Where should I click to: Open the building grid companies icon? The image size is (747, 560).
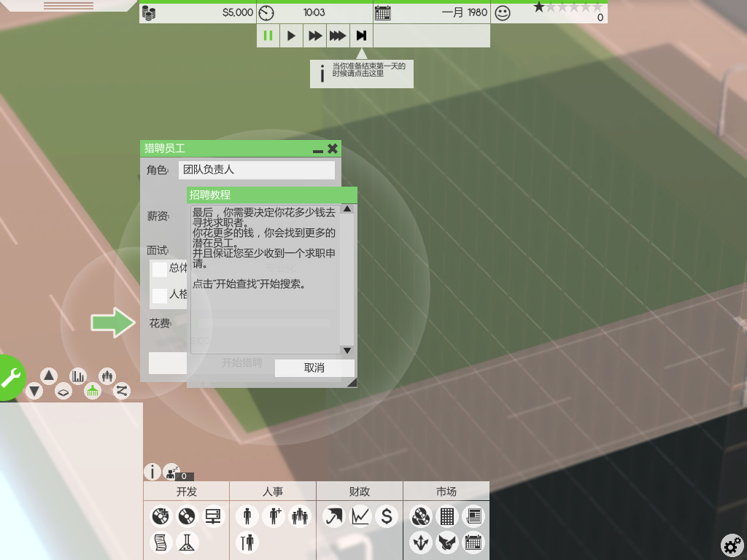click(x=447, y=516)
